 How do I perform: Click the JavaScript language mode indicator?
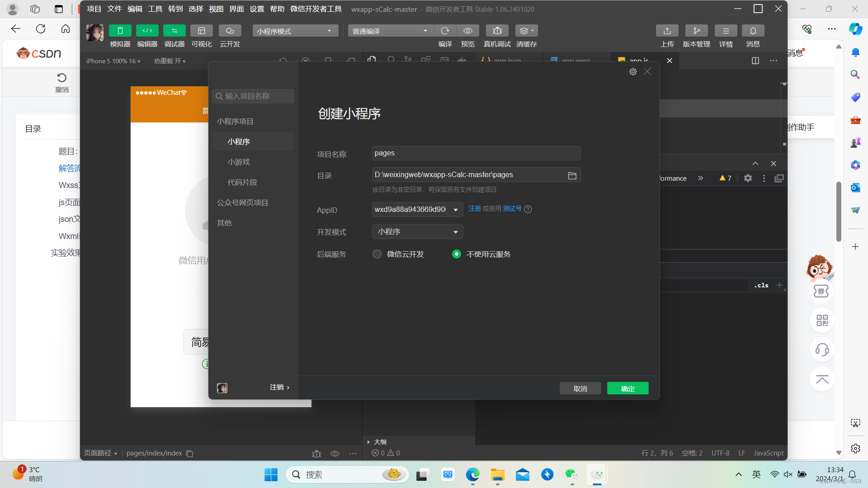click(x=768, y=453)
